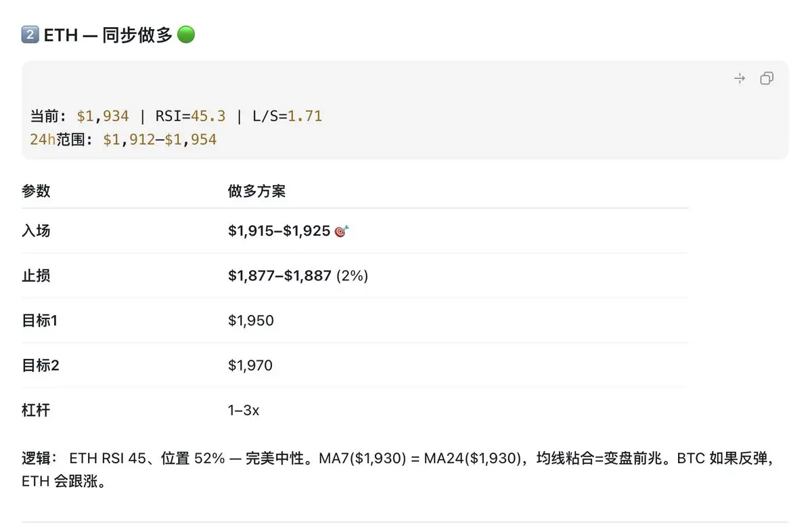Select the heading ETH — 同步做多
Image resolution: width=812 pixels, height=531 pixels.
coord(108,35)
